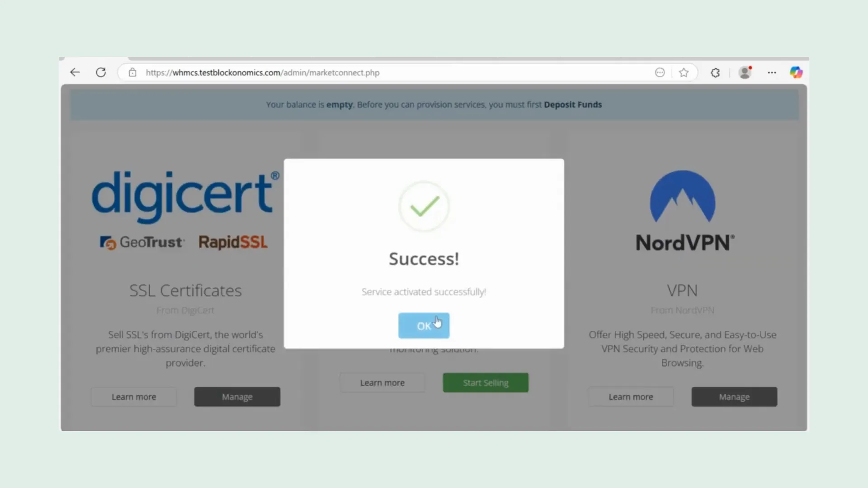Click the RapidSSL brand icon
This screenshot has height=488, width=868.
click(233, 242)
